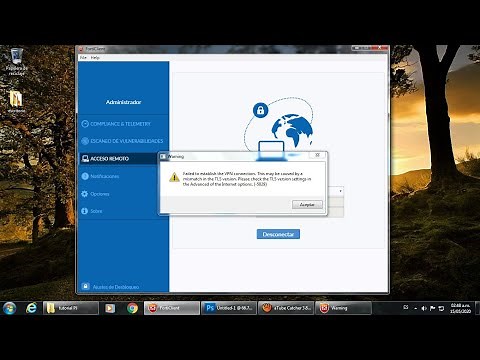Open the File menu

tap(83, 57)
